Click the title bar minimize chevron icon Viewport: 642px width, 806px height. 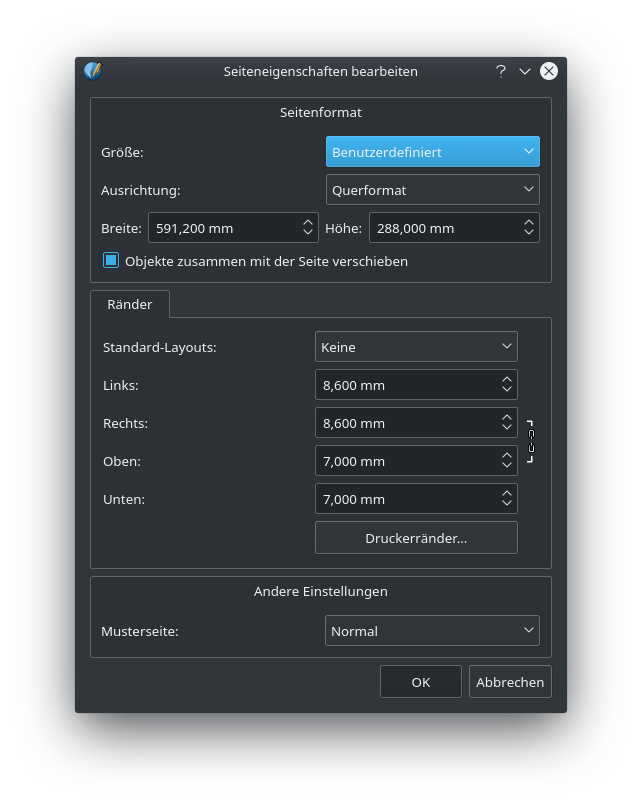525,71
